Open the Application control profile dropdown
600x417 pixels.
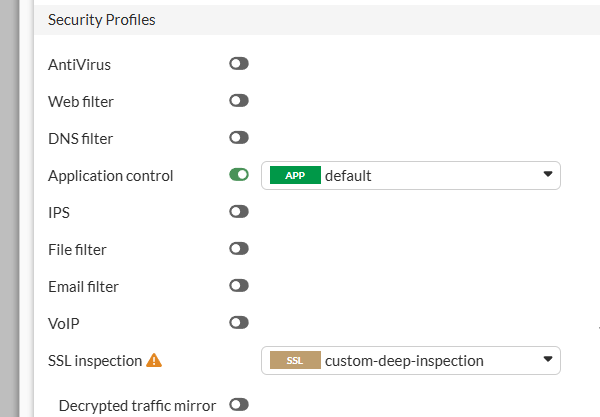[410, 175]
